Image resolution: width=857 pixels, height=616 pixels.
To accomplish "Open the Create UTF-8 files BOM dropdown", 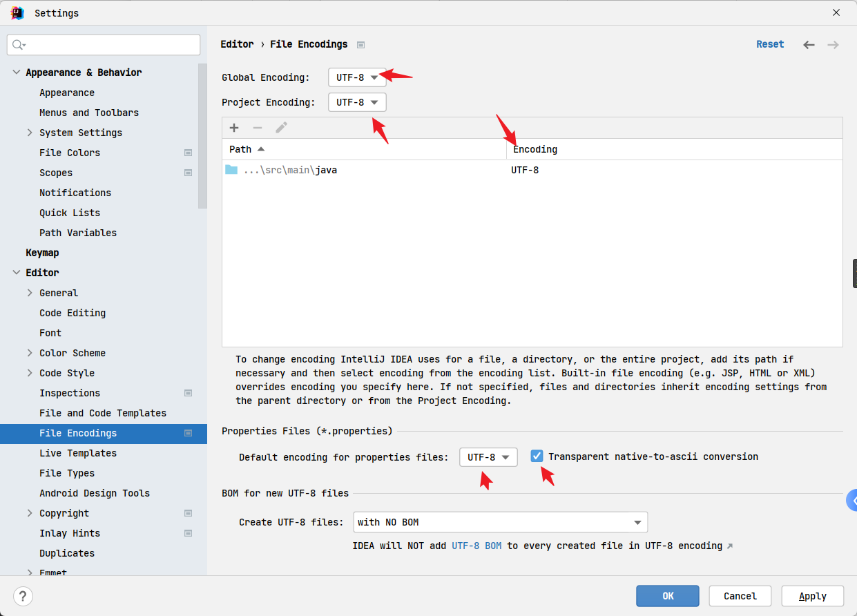I will pyautogui.click(x=500, y=522).
